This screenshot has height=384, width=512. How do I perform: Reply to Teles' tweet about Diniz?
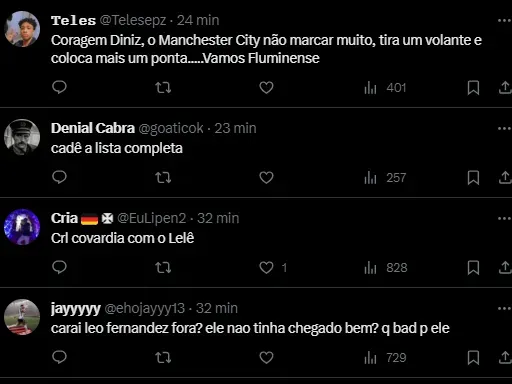pos(59,87)
